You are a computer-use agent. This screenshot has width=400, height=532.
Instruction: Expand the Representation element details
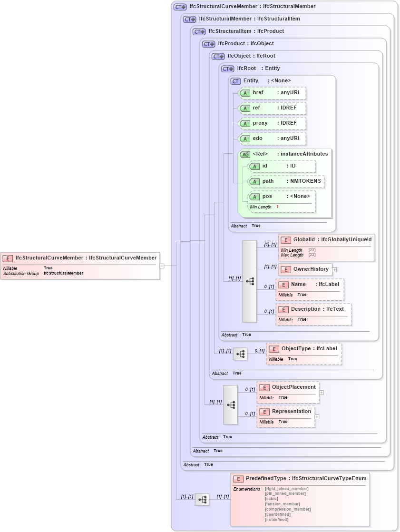pos(317,416)
